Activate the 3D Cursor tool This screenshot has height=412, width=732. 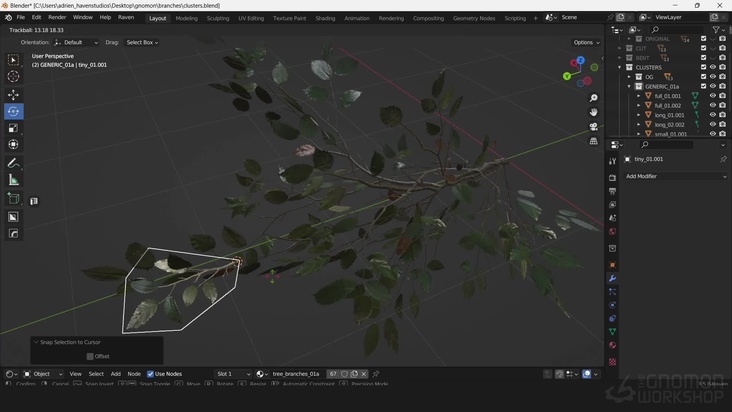(x=13, y=77)
